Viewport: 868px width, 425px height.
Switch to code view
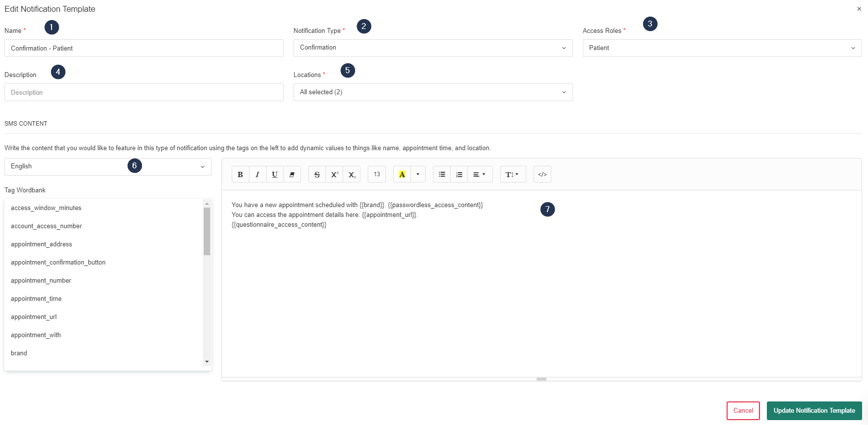pos(542,174)
